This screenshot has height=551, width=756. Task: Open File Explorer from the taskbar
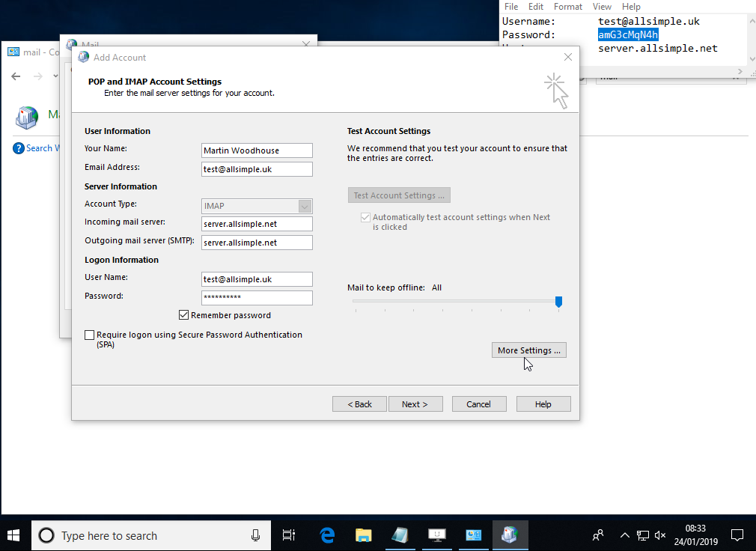click(x=364, y=535)
